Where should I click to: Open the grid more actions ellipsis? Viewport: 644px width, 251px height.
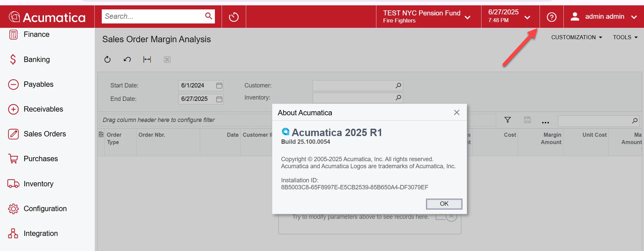click(x=546, y=122)
